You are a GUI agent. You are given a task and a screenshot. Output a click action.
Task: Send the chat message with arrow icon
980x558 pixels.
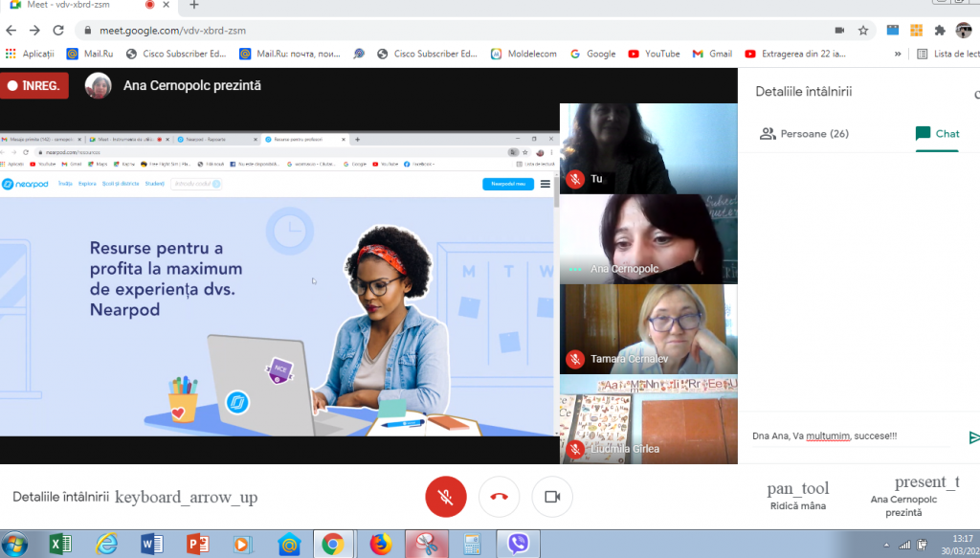(x=973, y=437)
